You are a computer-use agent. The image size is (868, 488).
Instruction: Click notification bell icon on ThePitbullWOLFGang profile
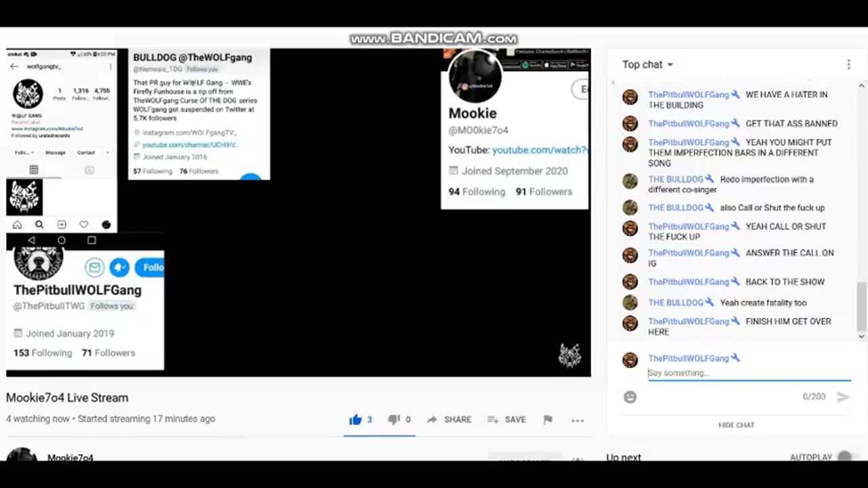[x=119, y=268]
